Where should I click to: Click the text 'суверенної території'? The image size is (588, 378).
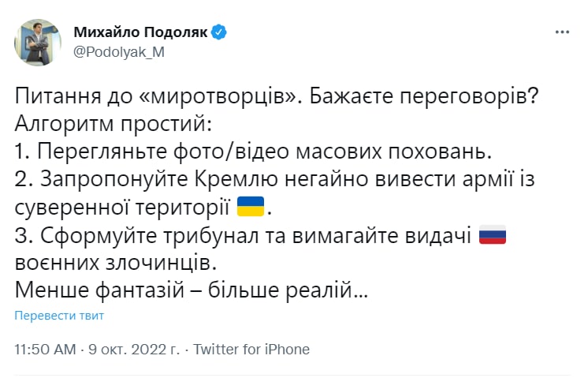(122, 208)
